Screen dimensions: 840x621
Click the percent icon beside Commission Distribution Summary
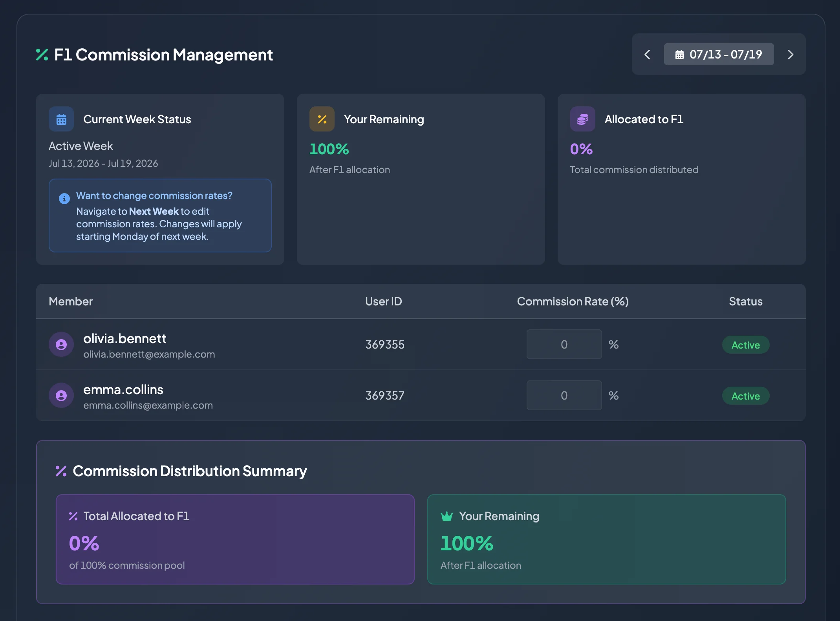[x=61, y=471]
